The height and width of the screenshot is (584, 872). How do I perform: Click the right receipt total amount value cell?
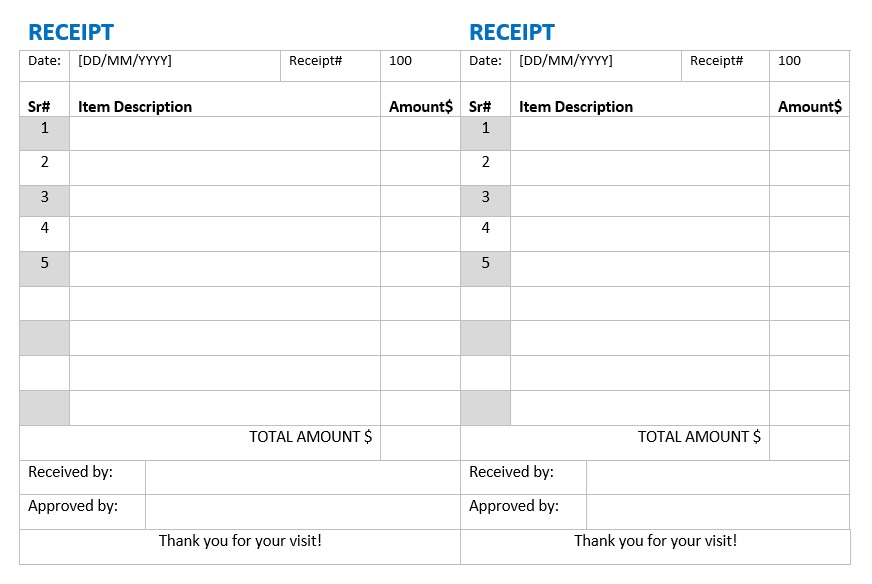(809, 442)
